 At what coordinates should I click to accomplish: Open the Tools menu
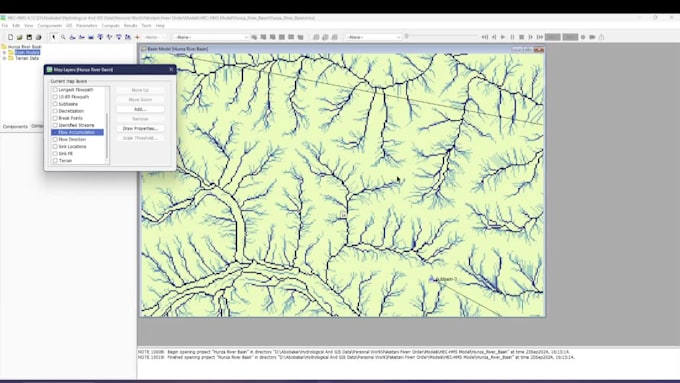(146, 26)
